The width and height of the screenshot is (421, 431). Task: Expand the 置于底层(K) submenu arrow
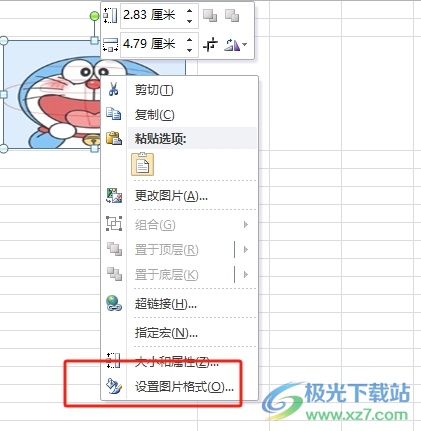[x=246, y=275]
